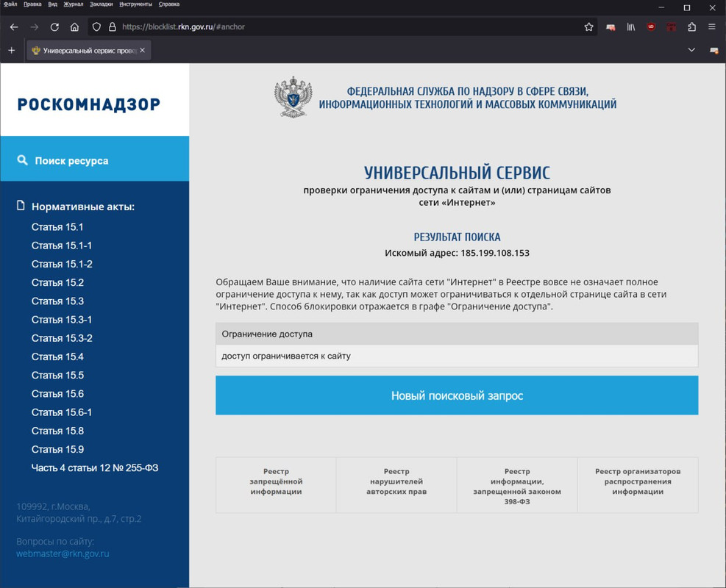Open the Справка menu

coord(169,4)
